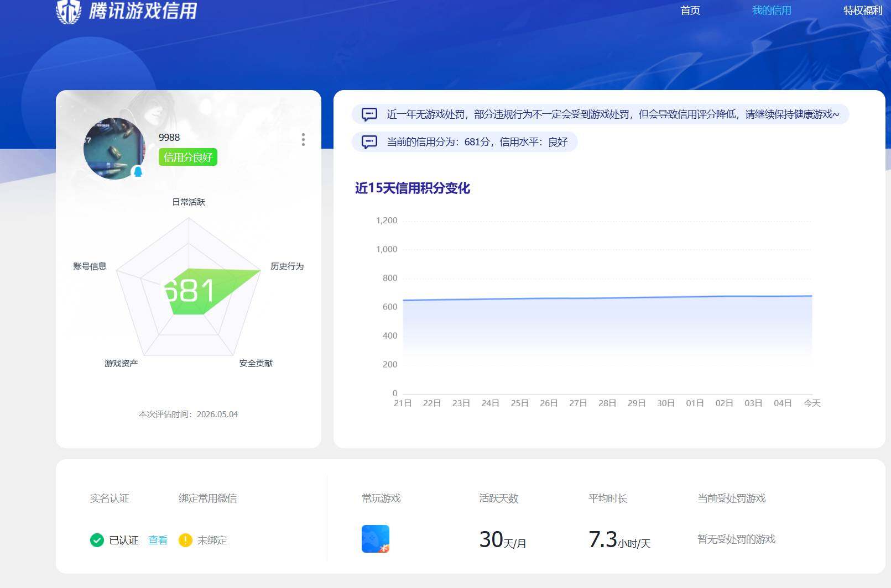The width and height of the screenshot is (891, 588).
Task: Click the 暂无受处罚的游戏 text
Action: (x=737, y=539)
